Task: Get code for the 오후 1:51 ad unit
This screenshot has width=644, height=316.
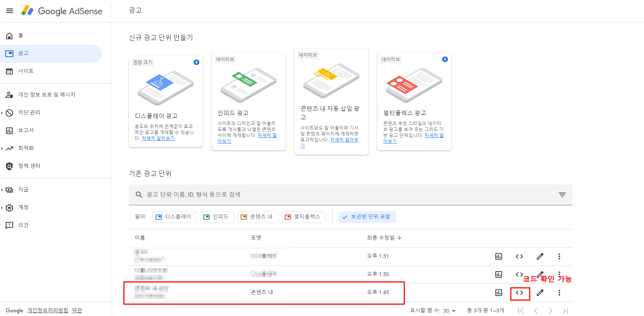Action: (519, 256)
